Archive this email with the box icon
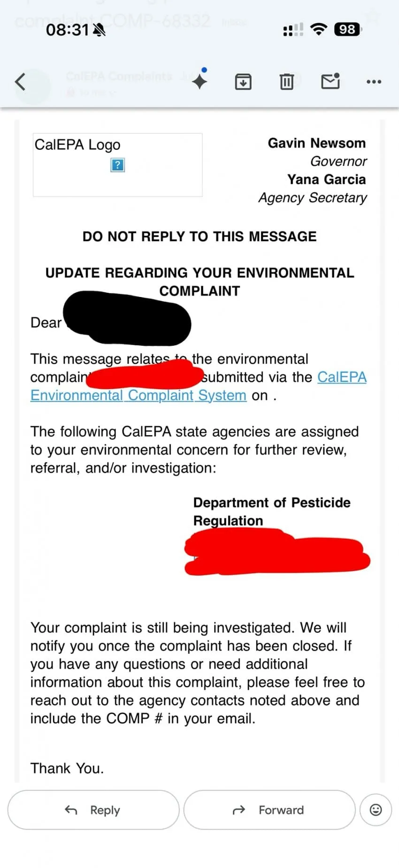Viewport: 399px width, 868px height. [243, 82]
